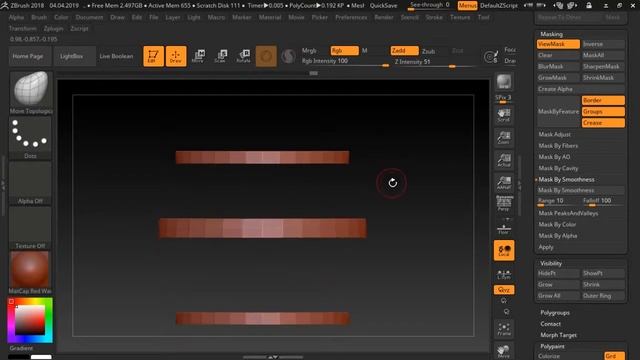640x360 pixels.
Task: Click the sphere gizmo icon beside Rotate
Action: [266, 56]
